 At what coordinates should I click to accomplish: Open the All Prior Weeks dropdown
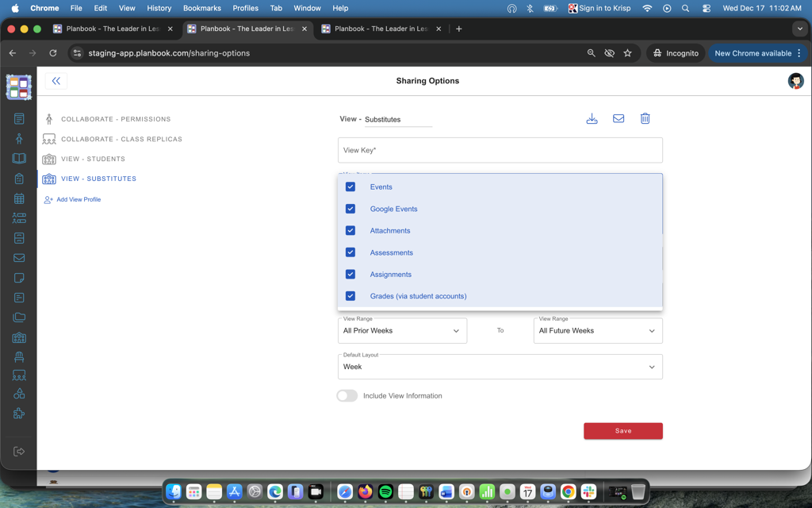(402, 331)
